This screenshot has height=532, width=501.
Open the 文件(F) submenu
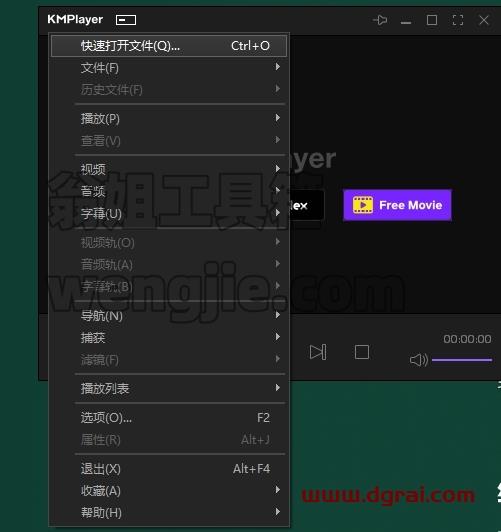click(169, 68)
